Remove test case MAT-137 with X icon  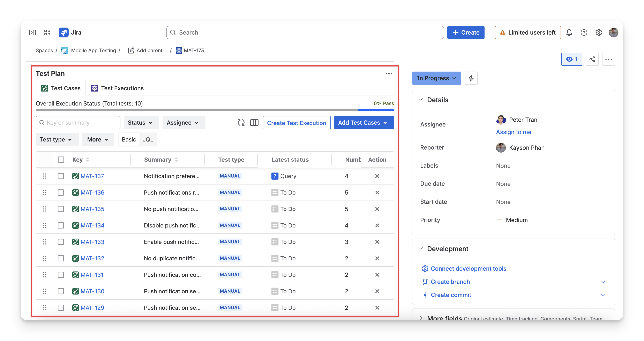click(377, 176)
